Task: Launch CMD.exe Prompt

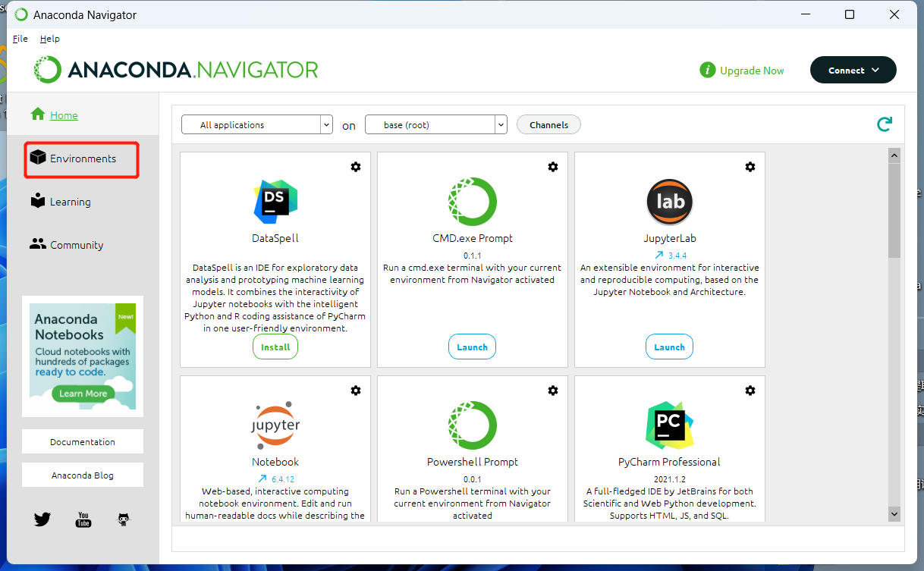Action: tap(472, 347)
